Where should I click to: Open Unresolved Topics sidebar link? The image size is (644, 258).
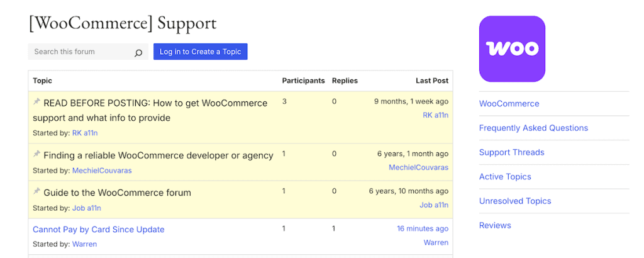point(515,201)
